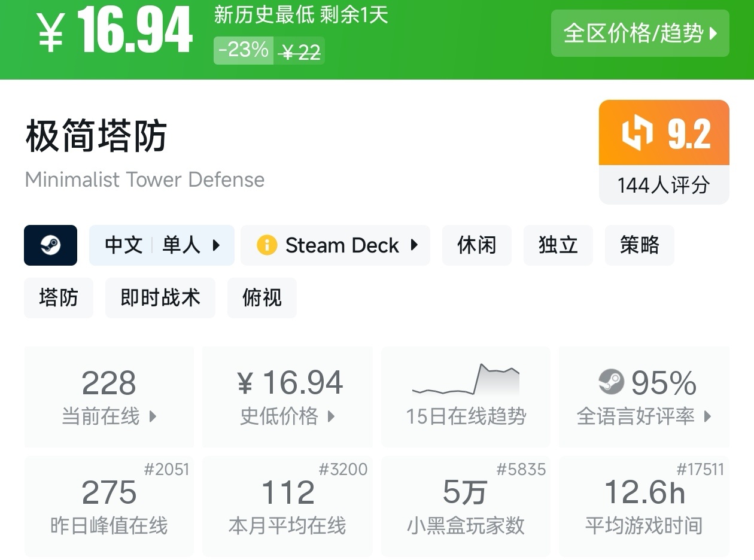Tap the 俯视 tag
Screen dimensions: 754x560
(262, 298)
